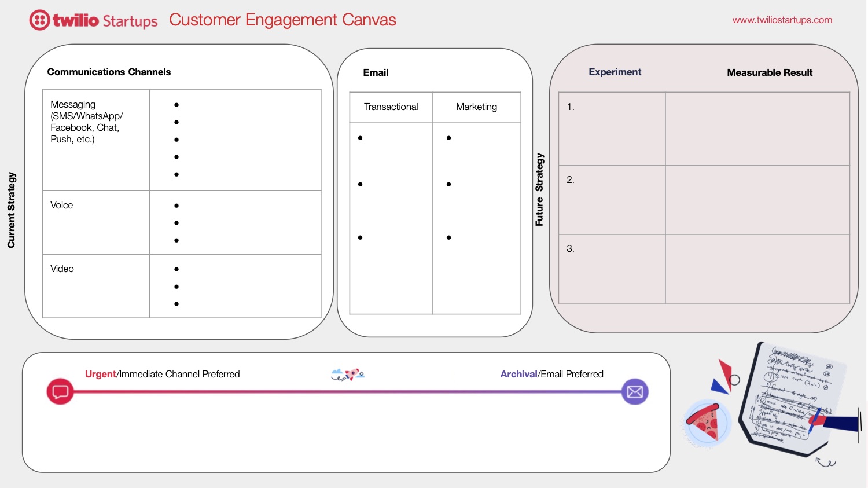Viewport: 868px width, 488px height.
Task: Click experiment cell numbered 1.
Action: (x=612, y=129)
